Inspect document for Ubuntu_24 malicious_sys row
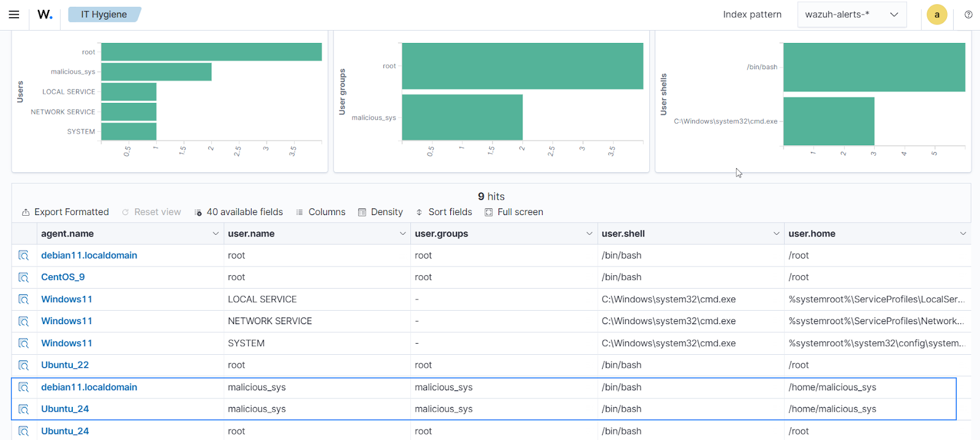The width and height of the screenshot is (980, 440). pos(24,409)
